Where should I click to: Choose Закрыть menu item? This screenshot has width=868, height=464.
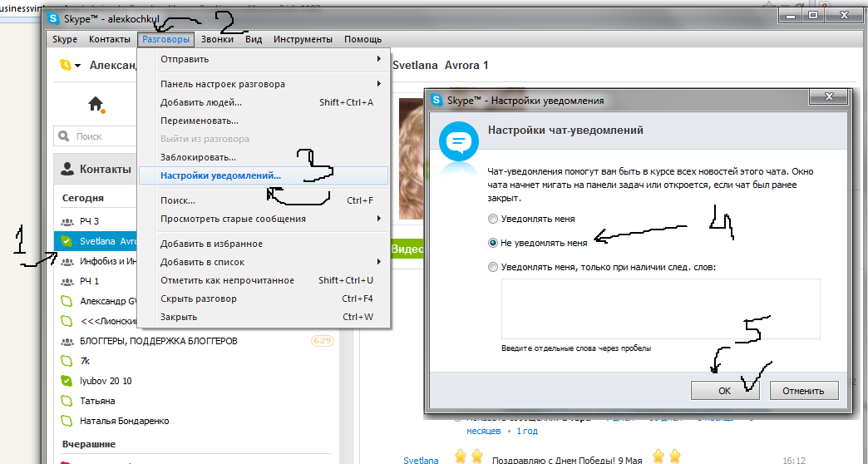[264, 317]
